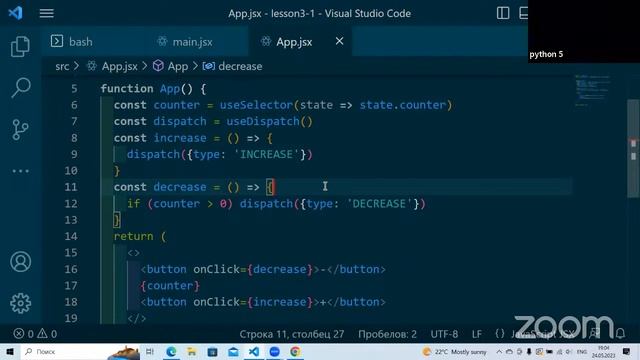Open Google Chrome from taskbar
Image resolution: width=640 pixels, height=360 pixels.
(295, 351)
